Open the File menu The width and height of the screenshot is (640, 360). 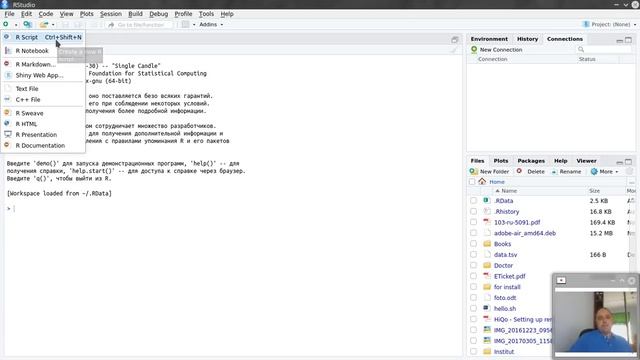point(9,14)
